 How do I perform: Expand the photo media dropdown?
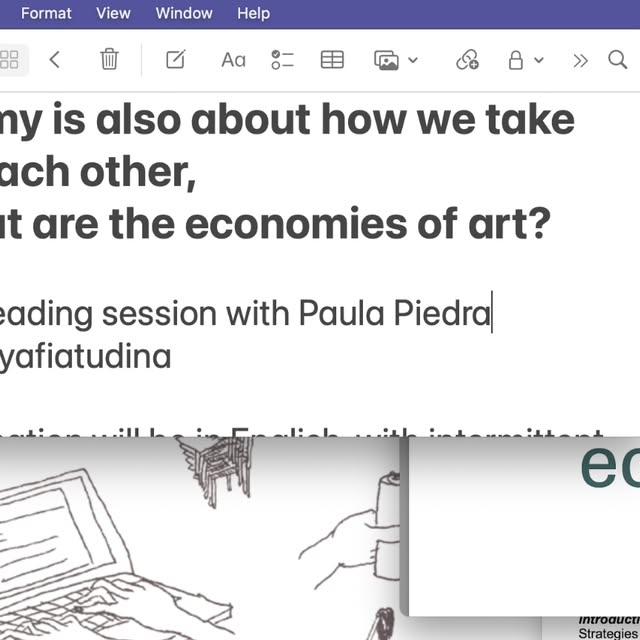coord(395,60)
